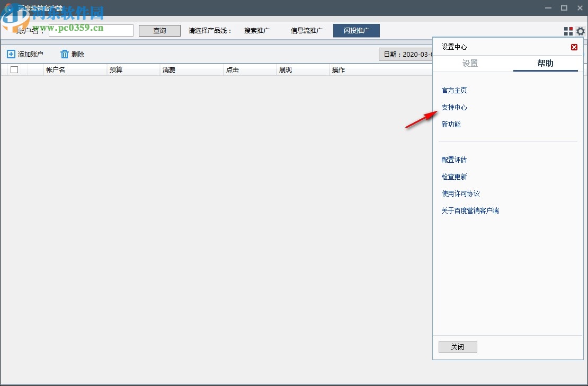Open the settings gear icon
588x386 pixels.
pos(581,31)
